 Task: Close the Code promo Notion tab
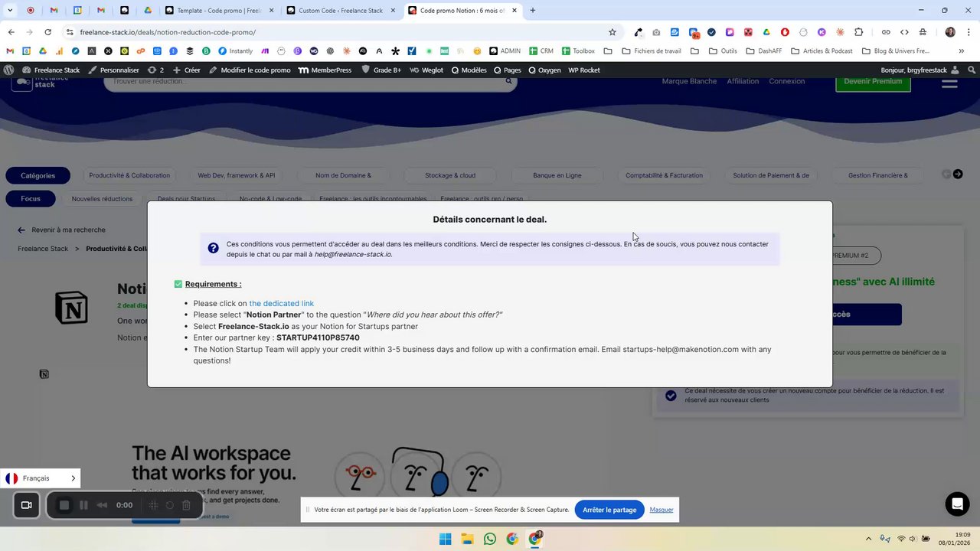click(514, 11)
